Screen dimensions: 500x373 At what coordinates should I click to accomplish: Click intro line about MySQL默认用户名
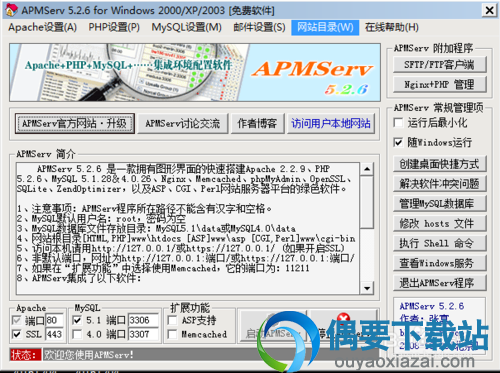[x=102, y=219]
